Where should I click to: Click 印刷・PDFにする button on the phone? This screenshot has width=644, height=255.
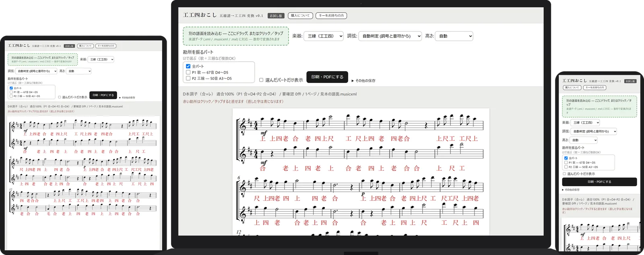(599, 182)
